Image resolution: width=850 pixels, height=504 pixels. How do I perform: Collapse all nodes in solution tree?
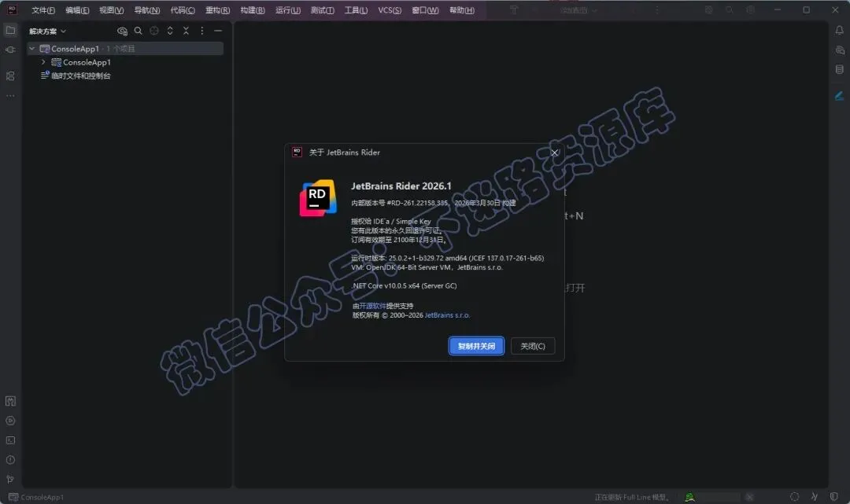click(x=186, y=31)
